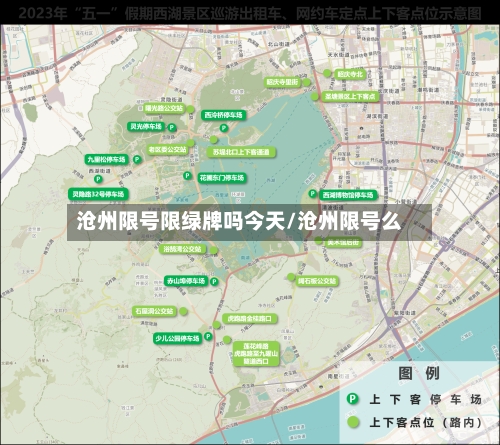Click the 阔石板公交站 label
Image resolution: width=500 pixels, height=445 pixels.
click(317, 281)
